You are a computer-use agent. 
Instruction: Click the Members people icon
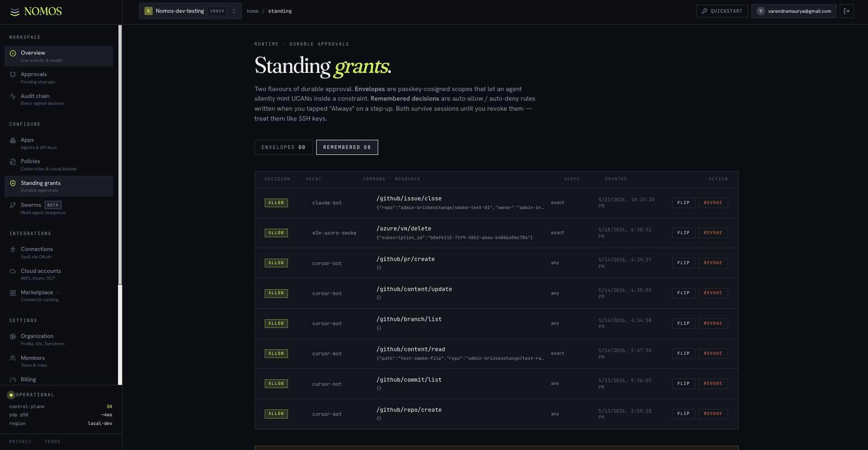coord(13,358)
